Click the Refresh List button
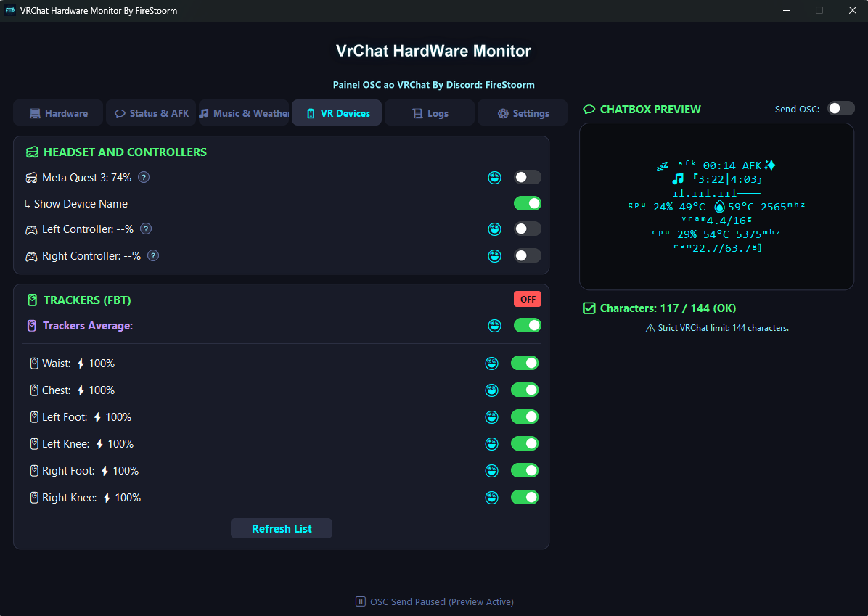The width and height of the screenshot is (868, 616). coord(281,528)
